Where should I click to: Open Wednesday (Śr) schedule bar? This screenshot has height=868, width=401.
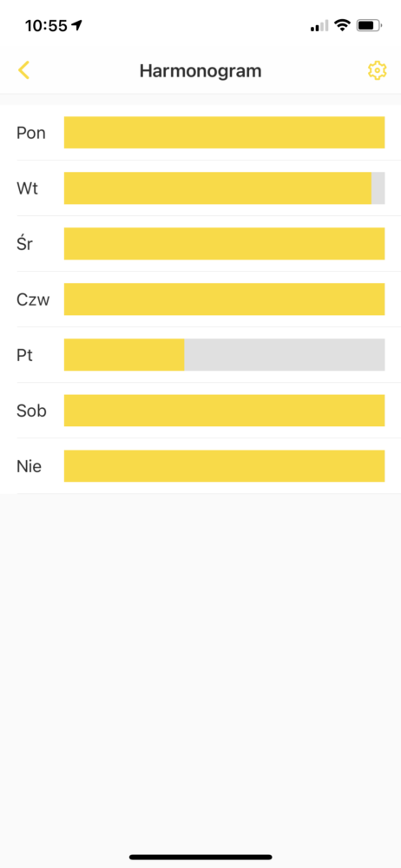coord(224,244)
